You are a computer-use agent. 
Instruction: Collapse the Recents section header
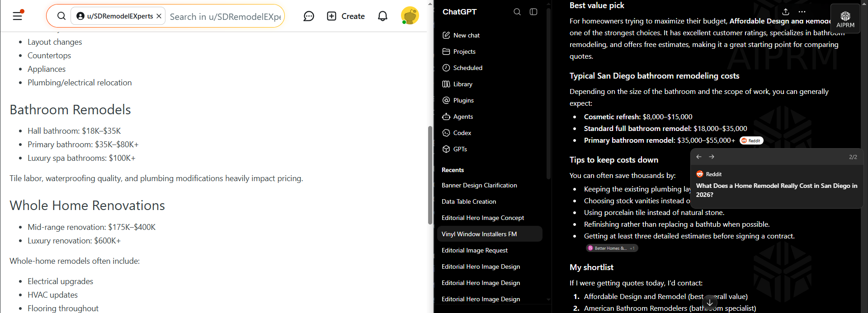(x=453, y=170)
